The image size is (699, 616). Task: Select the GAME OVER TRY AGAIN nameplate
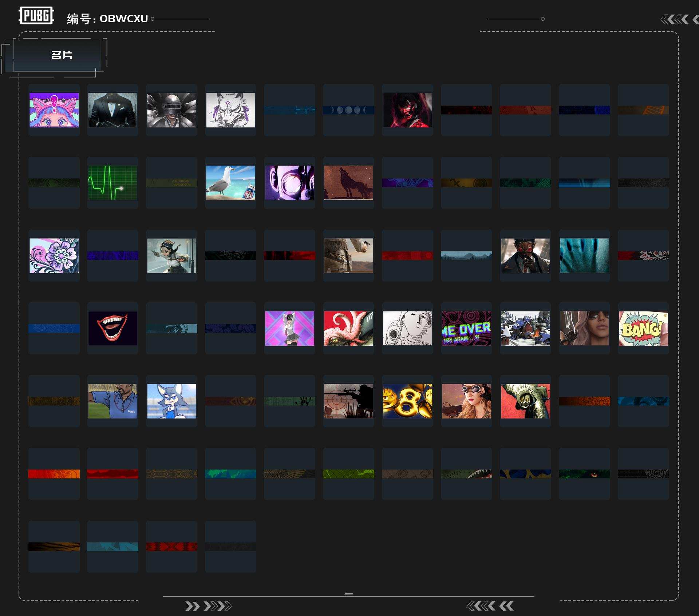pyautogui.click(x=466, y=328)
